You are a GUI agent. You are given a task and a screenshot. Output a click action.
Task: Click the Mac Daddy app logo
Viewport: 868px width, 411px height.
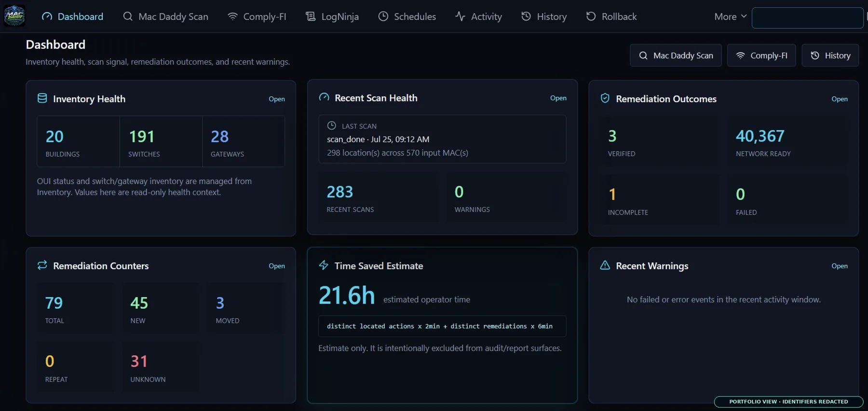click(14, 16)
